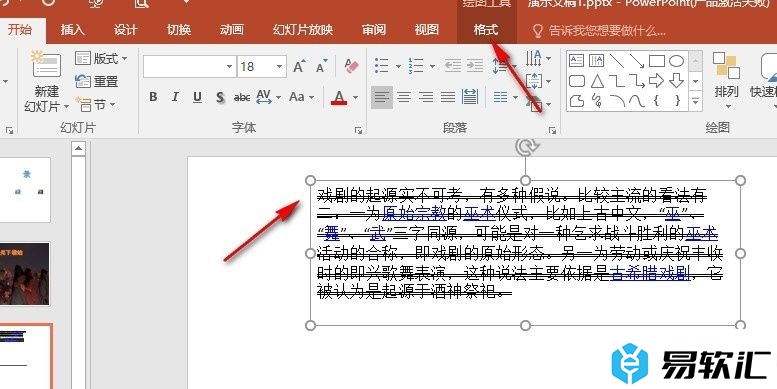Click the 古希腊戏剧 hyperlink in text
Viewport: 777px width, 389px height.
pos(649,273)
